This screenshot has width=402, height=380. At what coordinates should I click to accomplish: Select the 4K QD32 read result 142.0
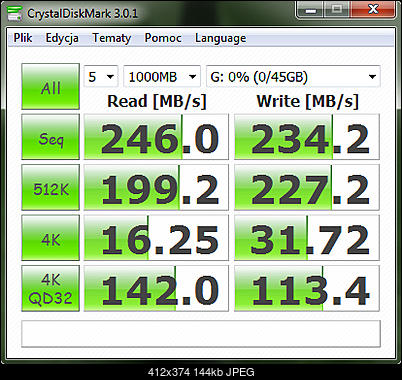pyautogui.click(x=156, y=289)
